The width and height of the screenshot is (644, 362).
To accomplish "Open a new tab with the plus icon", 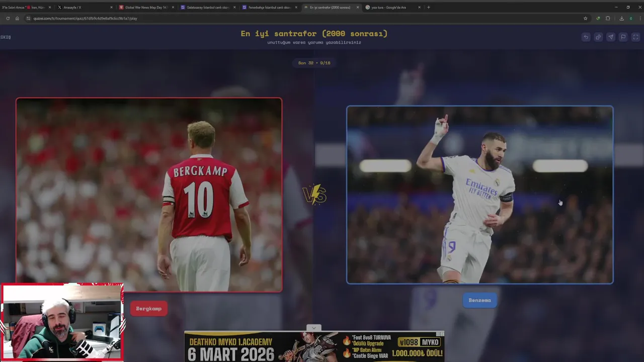I will tap(429, 7).
